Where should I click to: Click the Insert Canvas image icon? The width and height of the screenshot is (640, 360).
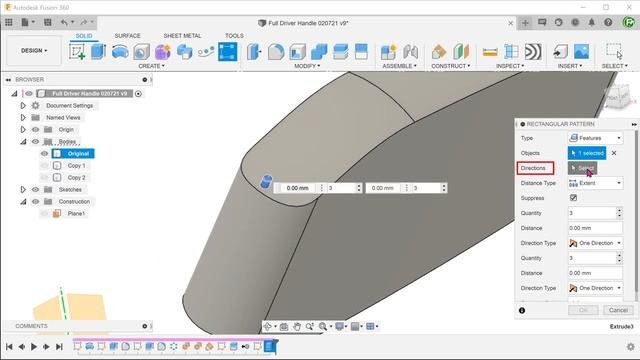pos(582,52)
